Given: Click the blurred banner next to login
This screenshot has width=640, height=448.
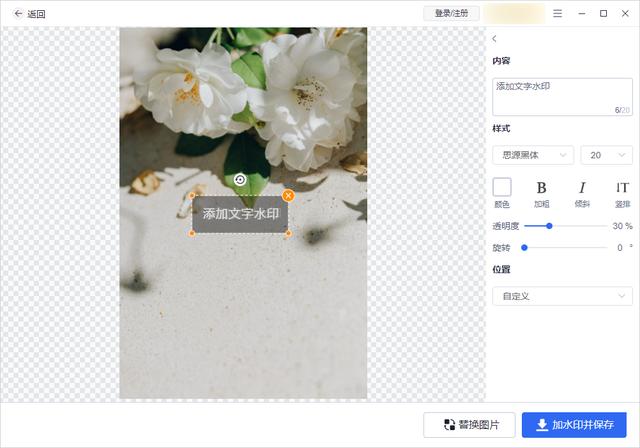Looking at the screenshot, I should click(x=514, y=13).
